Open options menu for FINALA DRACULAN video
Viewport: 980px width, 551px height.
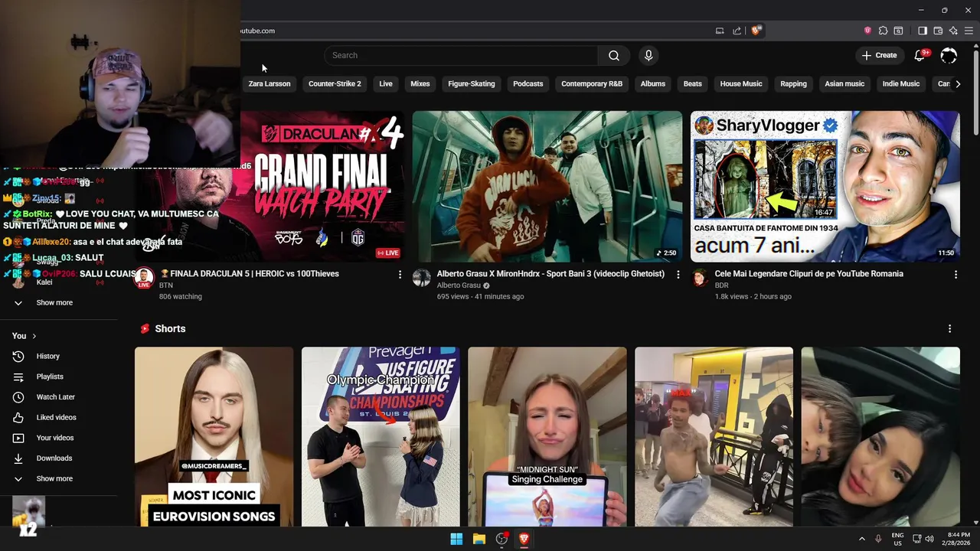pos(400,274)
